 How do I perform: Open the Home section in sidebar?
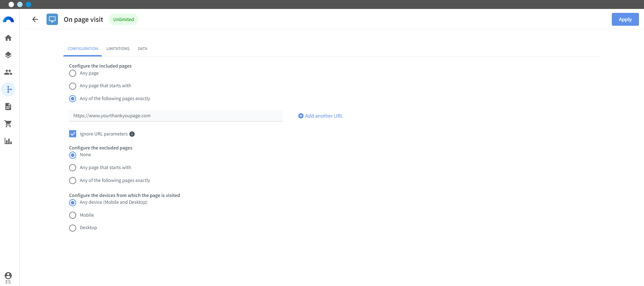[x=8, y=38]
